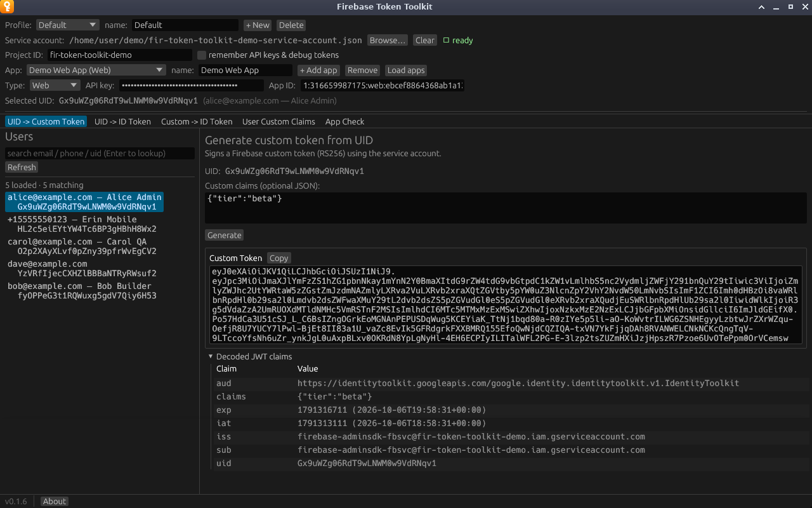The height and width of the screenshot is (508, 812).
Task: Click the exp claim value 1791316711
Action: tap(391, 410)
